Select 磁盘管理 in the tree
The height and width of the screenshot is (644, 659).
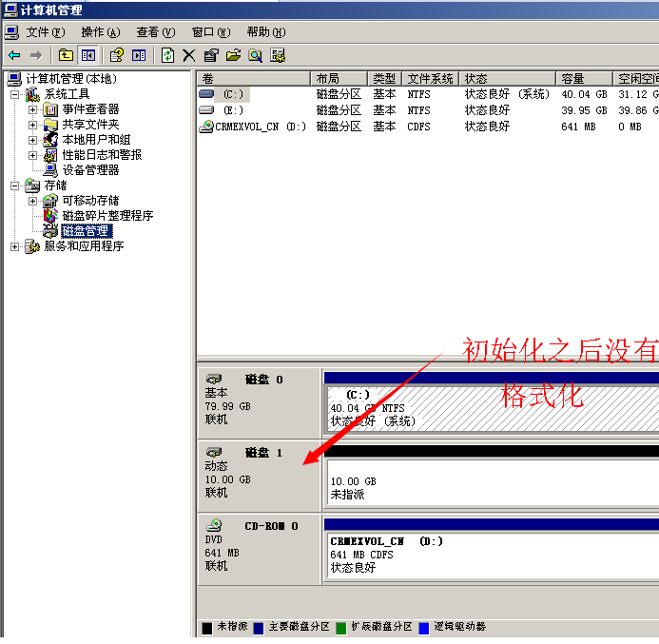tap(87, 231)
